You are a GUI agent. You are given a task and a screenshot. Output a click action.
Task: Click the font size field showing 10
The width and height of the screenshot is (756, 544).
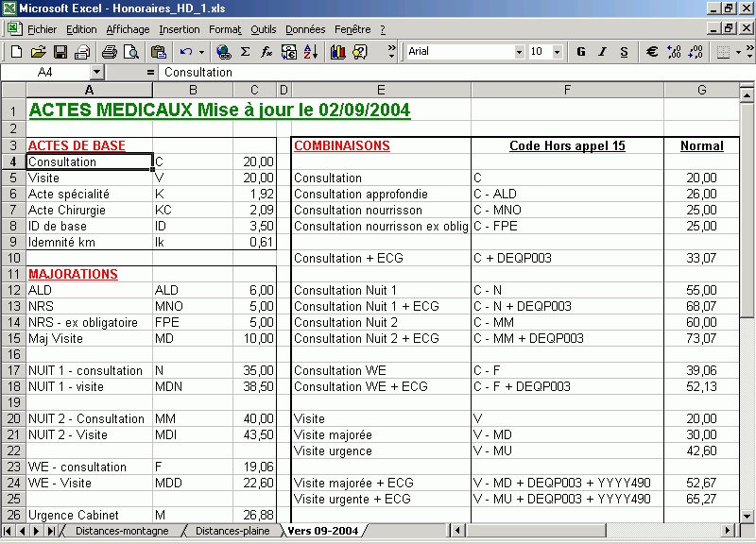(x=540, y=52)
